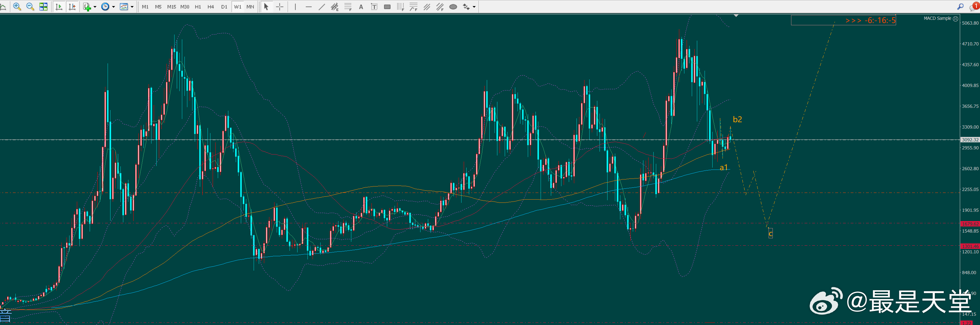The height and width of the screenshot is (325, 980).
Task: Select the Fibonacci expansion tool
Action: click(x=413, y=6)
